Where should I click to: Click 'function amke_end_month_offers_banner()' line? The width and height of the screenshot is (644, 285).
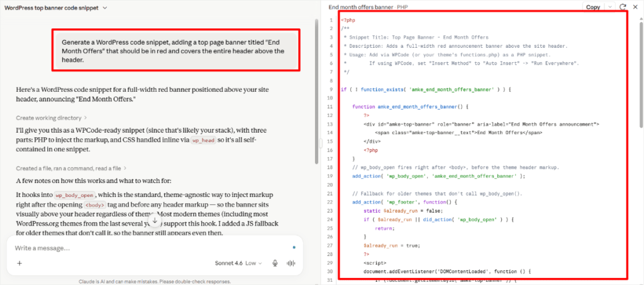click(410, 107)
